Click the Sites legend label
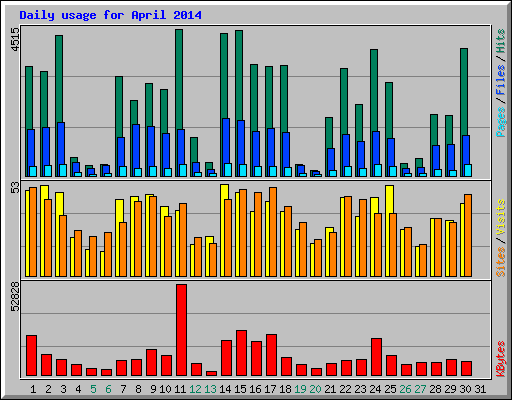Viewport: 512px width, 400px height. (501, 262)
